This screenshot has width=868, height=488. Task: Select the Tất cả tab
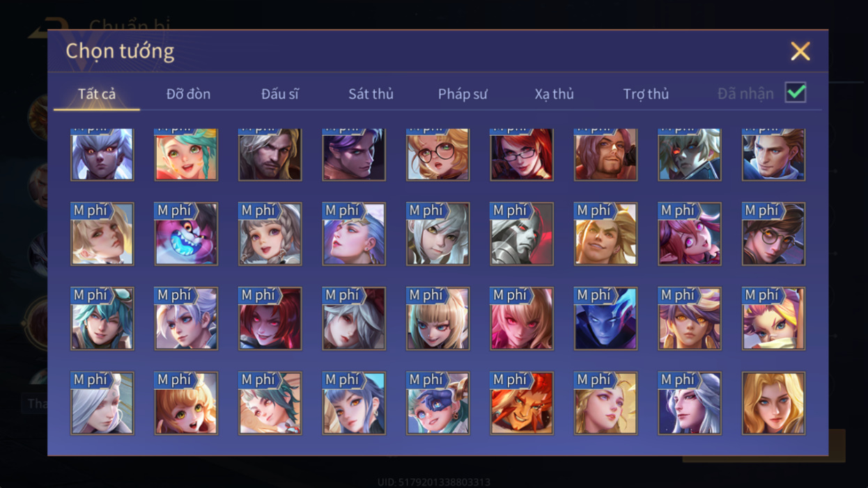(x=97, y=94)
